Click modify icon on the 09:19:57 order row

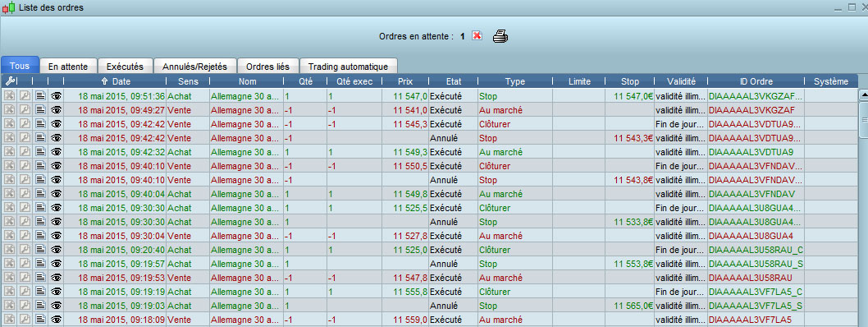(25, 263)
